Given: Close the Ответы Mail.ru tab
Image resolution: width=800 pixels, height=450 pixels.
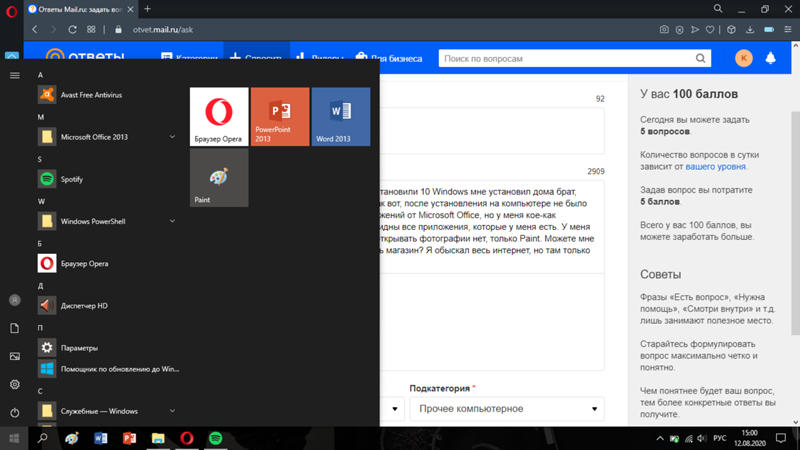Looking at the screenshot, I should coord(131,9).
